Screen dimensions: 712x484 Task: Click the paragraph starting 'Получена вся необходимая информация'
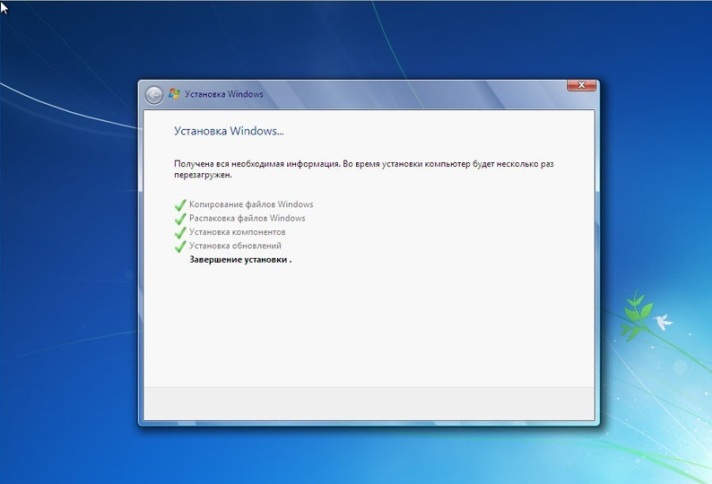tap(364, 169)
